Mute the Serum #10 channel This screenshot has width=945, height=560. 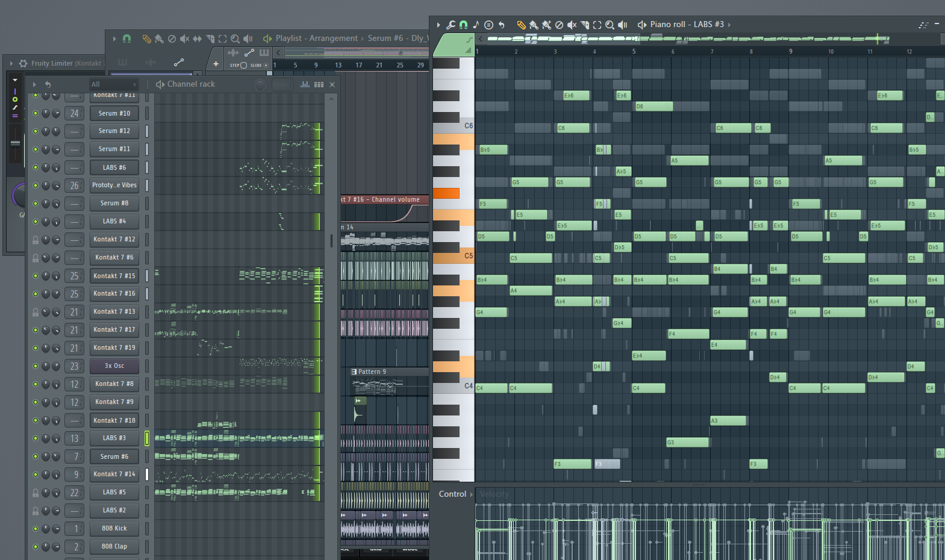tap(36, 113)
